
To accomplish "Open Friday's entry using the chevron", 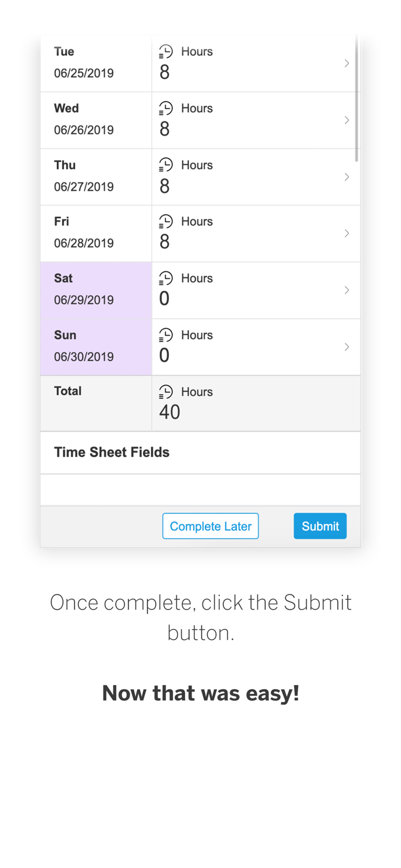I will coord(347,233).
